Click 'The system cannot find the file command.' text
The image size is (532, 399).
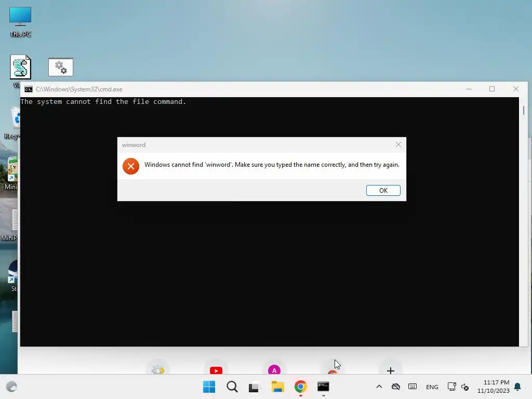click(x=103, y=102)
